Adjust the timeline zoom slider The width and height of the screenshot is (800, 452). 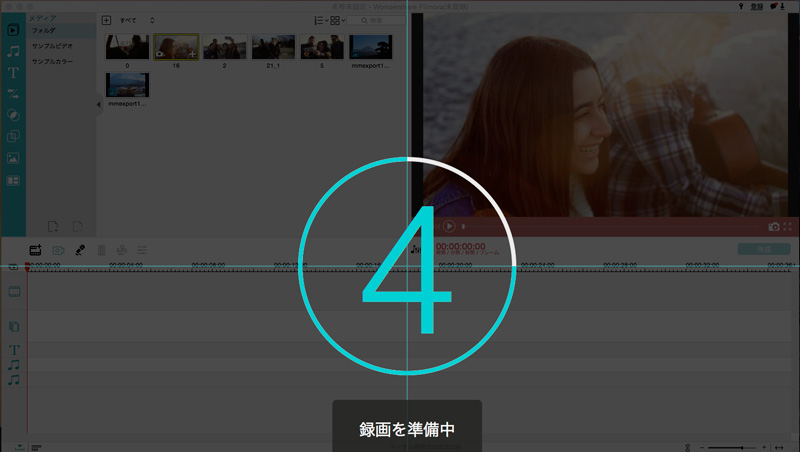(733, 447)
